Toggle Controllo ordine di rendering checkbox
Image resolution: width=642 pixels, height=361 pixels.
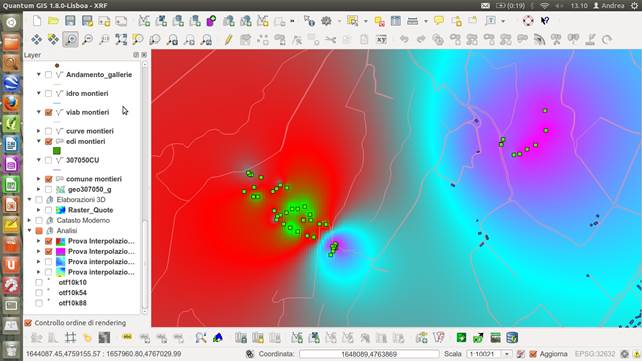[x=28, y=323]
